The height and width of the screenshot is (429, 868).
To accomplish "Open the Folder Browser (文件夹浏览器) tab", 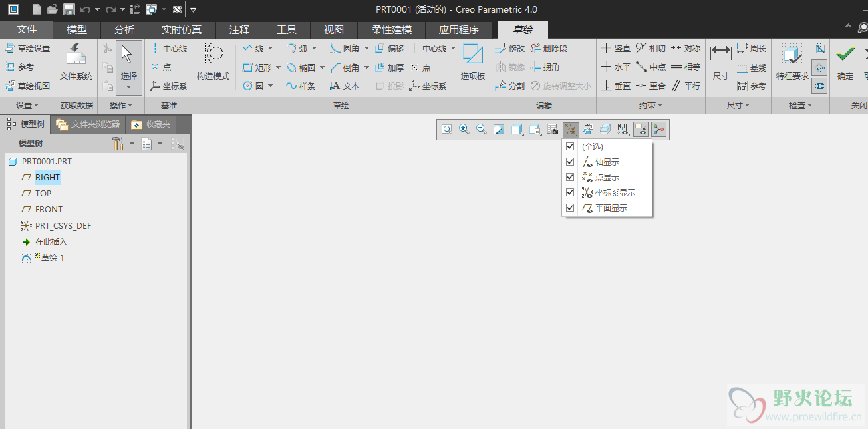I will [x=88, y=124].
